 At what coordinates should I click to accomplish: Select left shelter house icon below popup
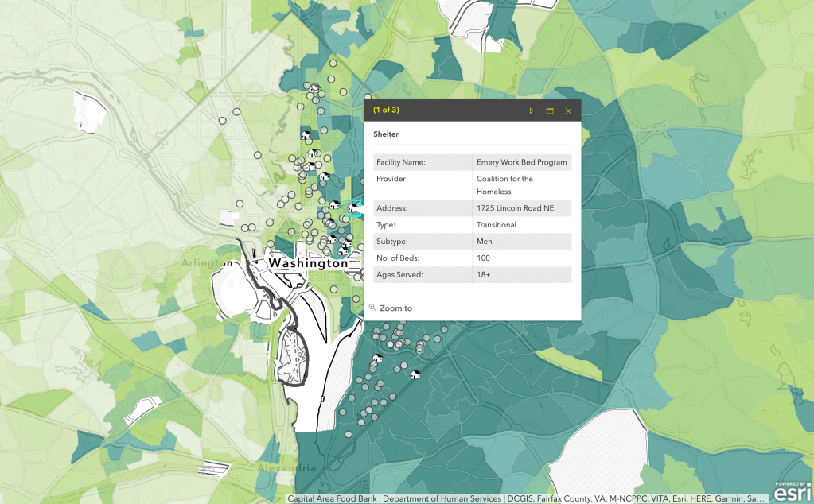[378, 359]
